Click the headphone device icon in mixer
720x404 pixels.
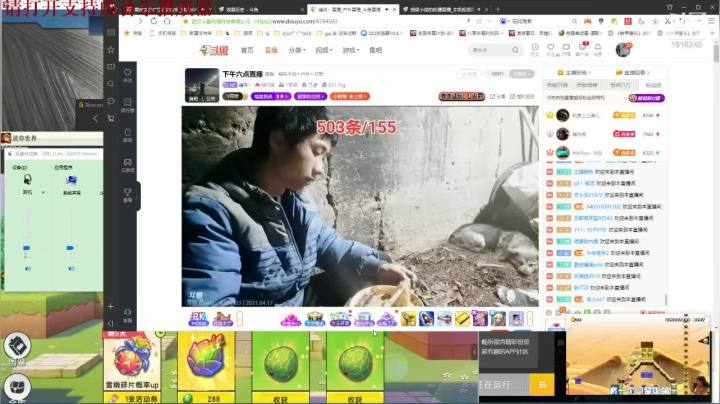[x=28, y=179]
